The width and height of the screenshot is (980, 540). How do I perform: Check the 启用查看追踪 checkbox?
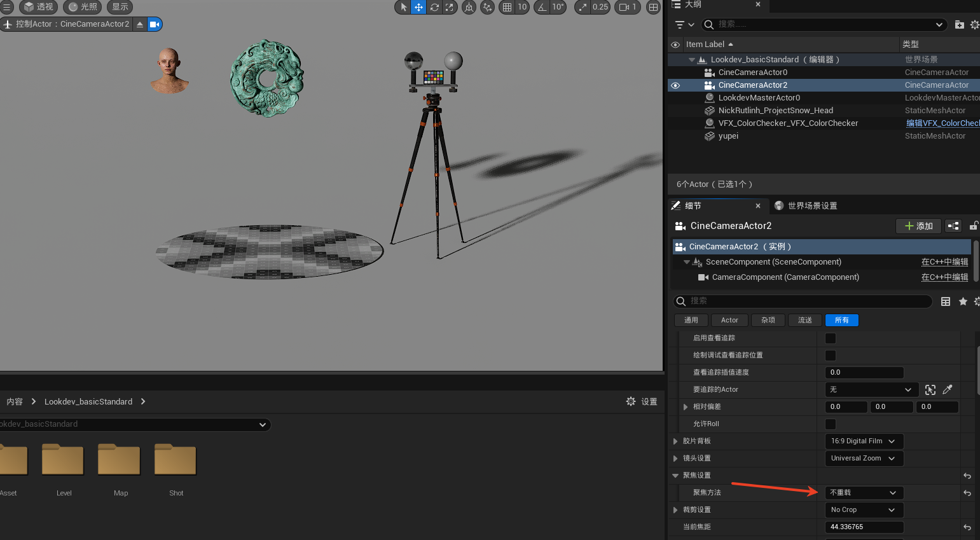click(x=831, y=338)
